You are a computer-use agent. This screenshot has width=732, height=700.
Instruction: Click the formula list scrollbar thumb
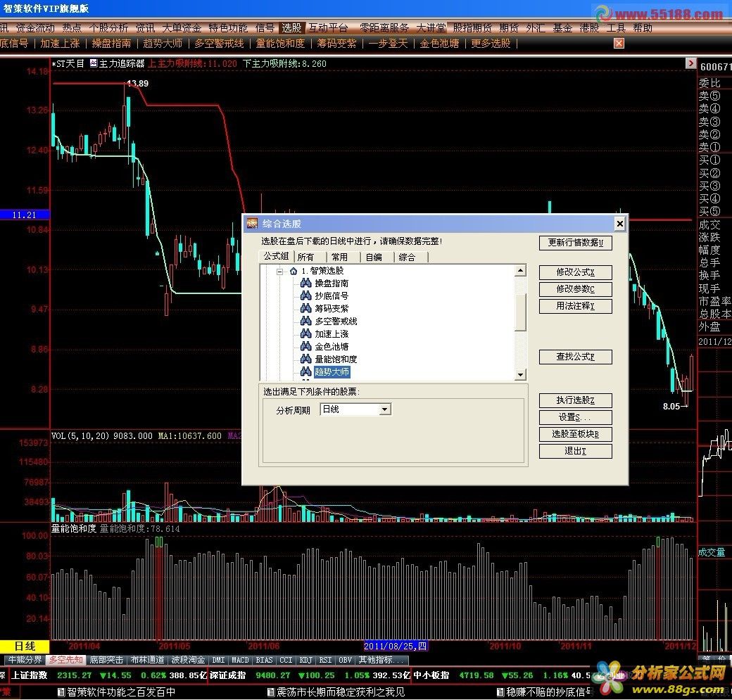coord(521,312)
